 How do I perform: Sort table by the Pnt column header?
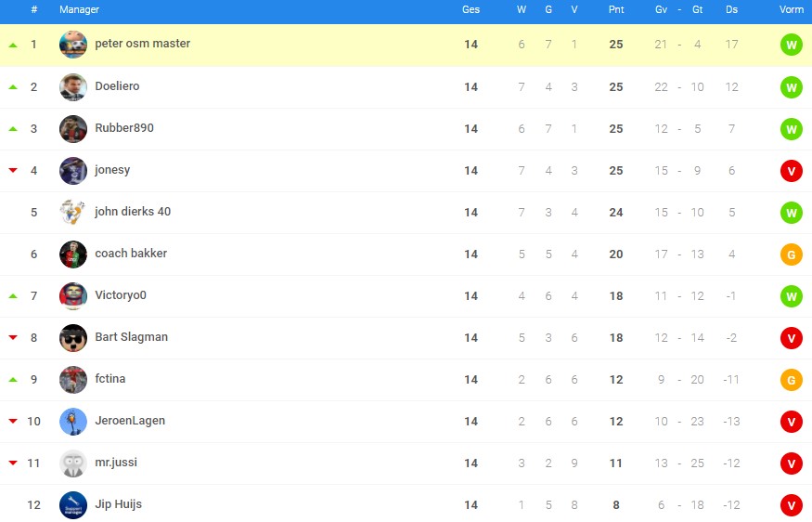[616, 9]
